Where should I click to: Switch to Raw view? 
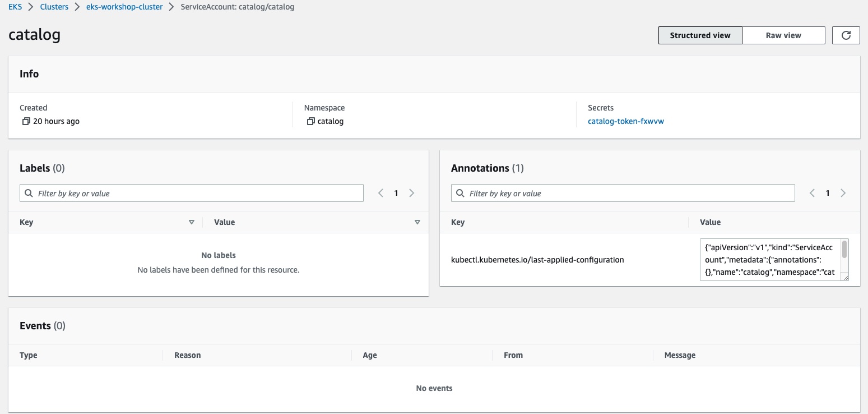click(783, 35)
